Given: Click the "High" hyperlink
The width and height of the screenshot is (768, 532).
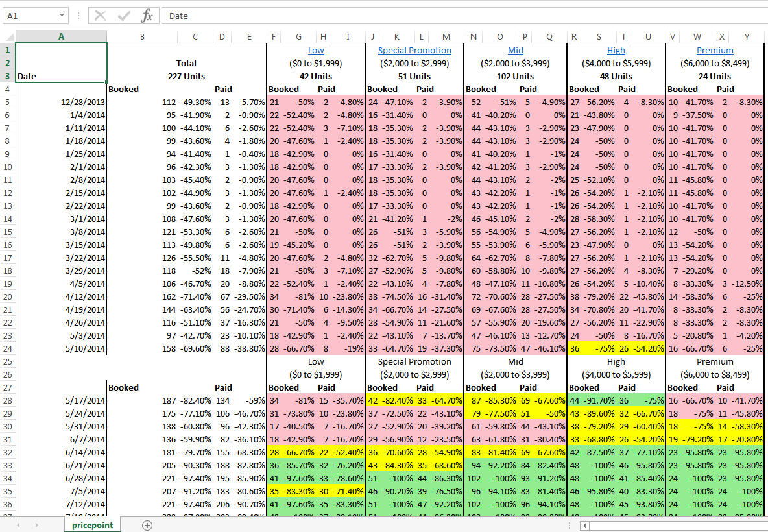Looking at the screenshot, I should (x=616, y=50).
